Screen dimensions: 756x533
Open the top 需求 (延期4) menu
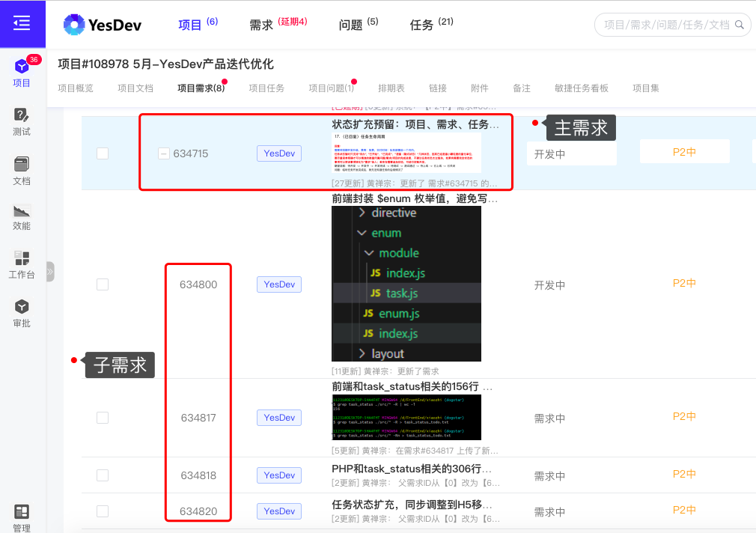(x=278, y=24)
